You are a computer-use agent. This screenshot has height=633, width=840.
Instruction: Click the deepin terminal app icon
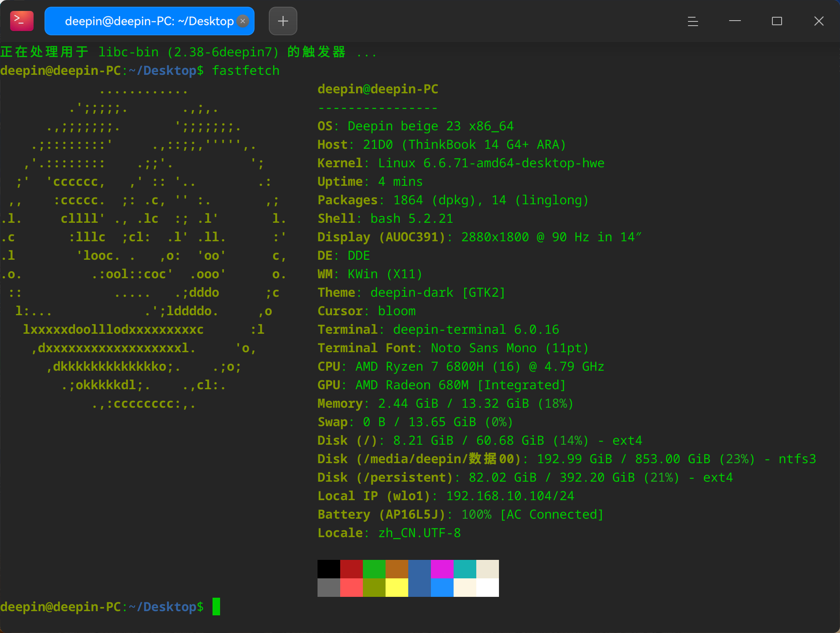click(22, 21)
